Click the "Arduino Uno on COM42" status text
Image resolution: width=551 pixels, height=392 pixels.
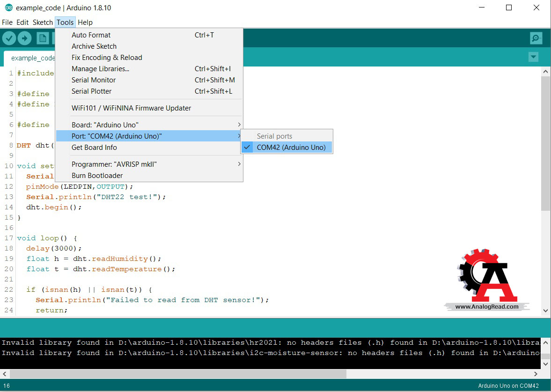pyautogui.click(x=508, y=385)
